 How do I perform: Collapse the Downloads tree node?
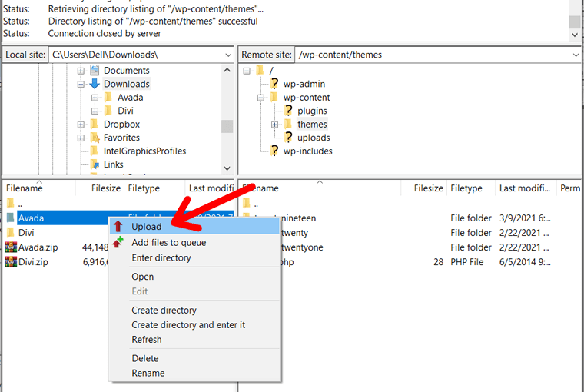[81, 84]
